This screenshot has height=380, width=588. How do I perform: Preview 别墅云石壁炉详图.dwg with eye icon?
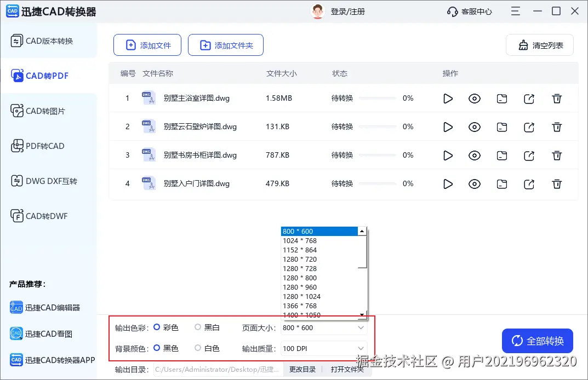point(475,127)
